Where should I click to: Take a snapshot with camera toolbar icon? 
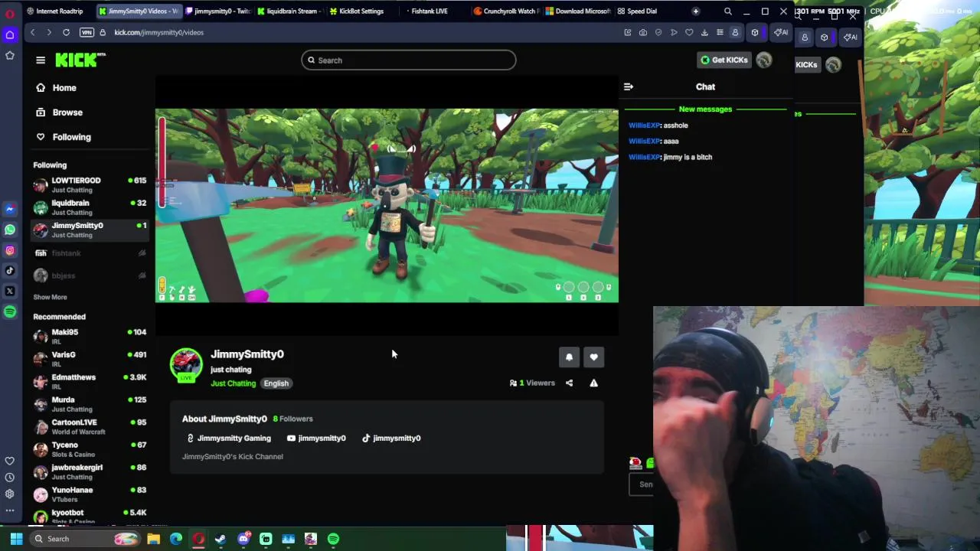pyautogui.click(x=642, y=32)
